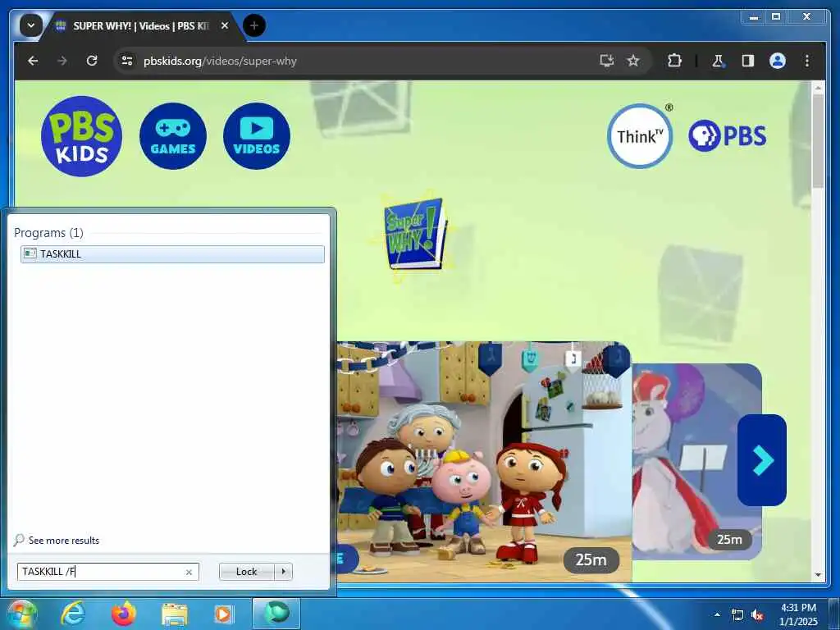Open the Chrome three-dot menu
This screenshot has width=840, height=630.
pos(807,61)
